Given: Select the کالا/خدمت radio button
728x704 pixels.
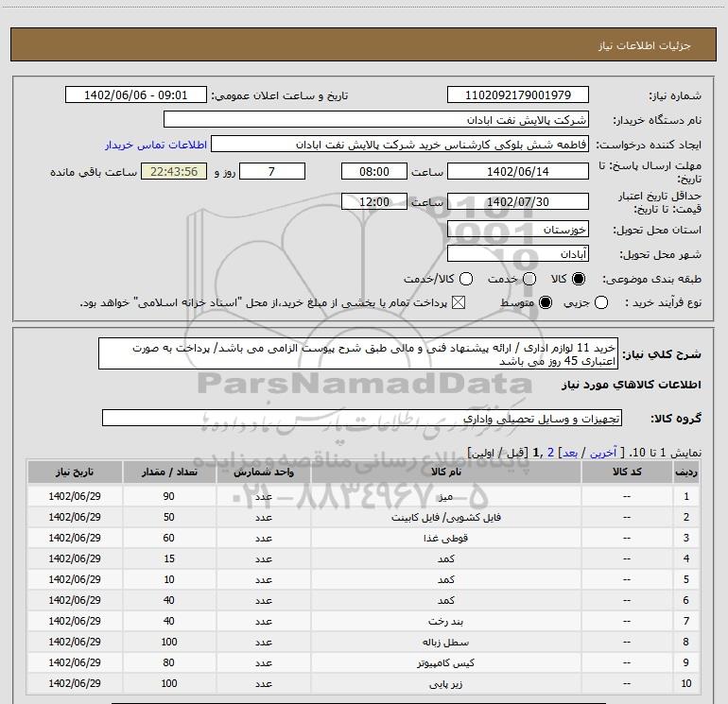Looking at the screenshot, I should click(466, 279).
